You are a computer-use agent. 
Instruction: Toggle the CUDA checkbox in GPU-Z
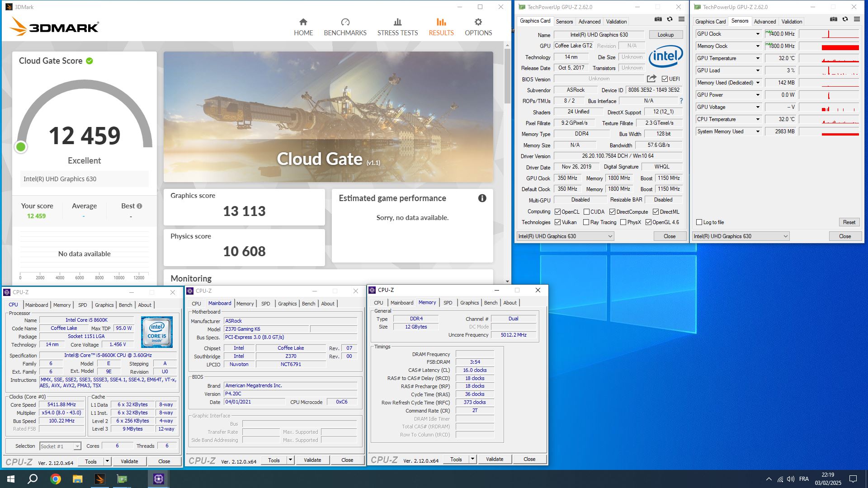tap(586, 212)
